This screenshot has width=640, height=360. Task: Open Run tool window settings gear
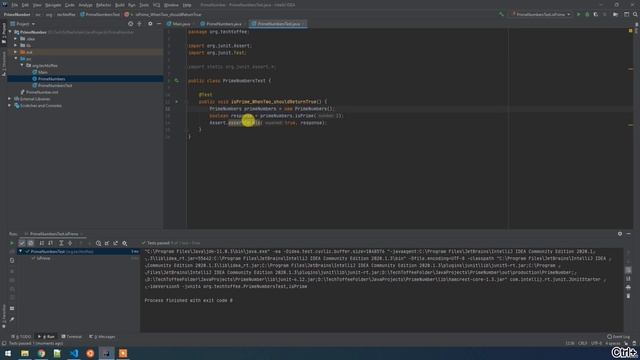(x=620, y=234)
